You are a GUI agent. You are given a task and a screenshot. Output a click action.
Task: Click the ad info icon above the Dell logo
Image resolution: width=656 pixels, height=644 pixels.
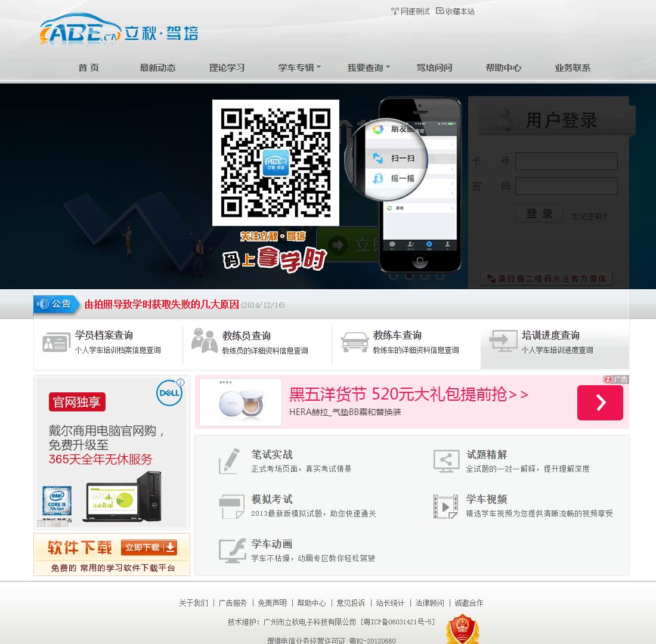tap(180, 382)
